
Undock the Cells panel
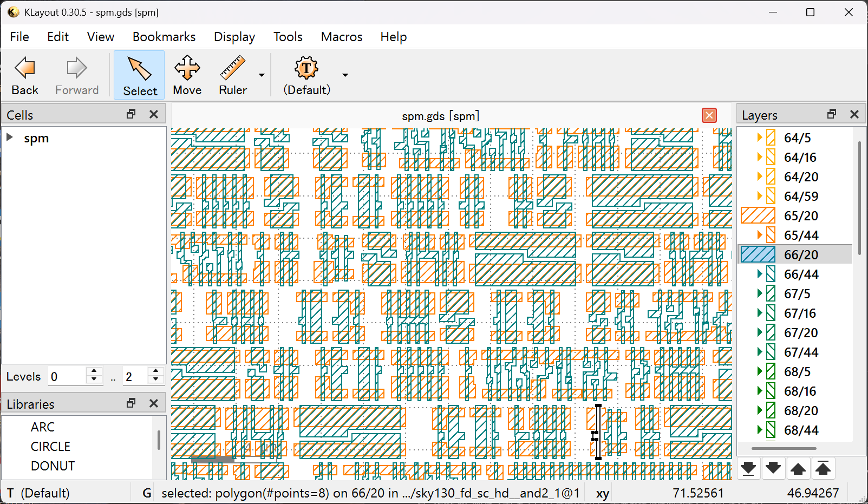click(x=131, y=114)
